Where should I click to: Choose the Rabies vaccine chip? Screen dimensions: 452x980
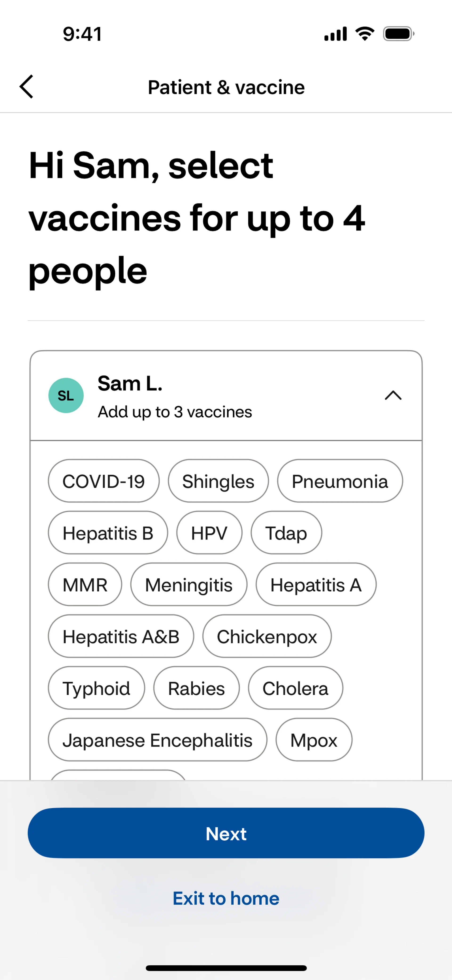196,688
